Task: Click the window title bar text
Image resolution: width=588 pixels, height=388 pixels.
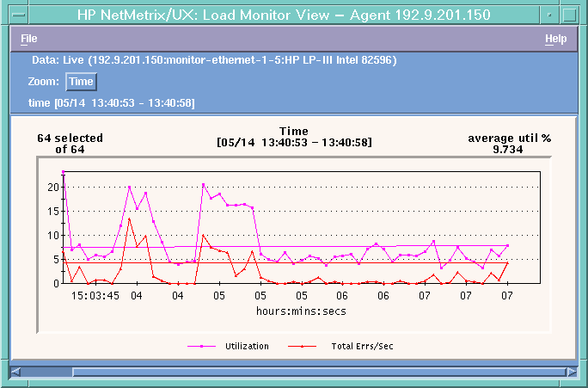Action: [x=284, y=15]
